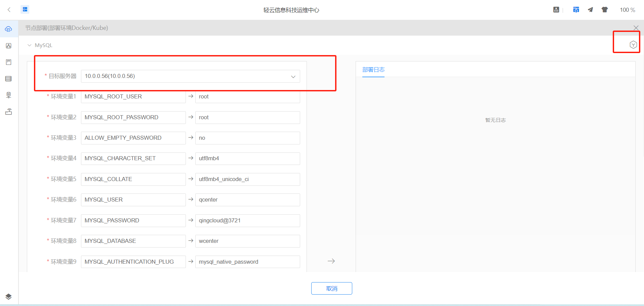
Task: Click the large right arrow beside the log panel
Action: pyautogui.click(x=331, y=261)
